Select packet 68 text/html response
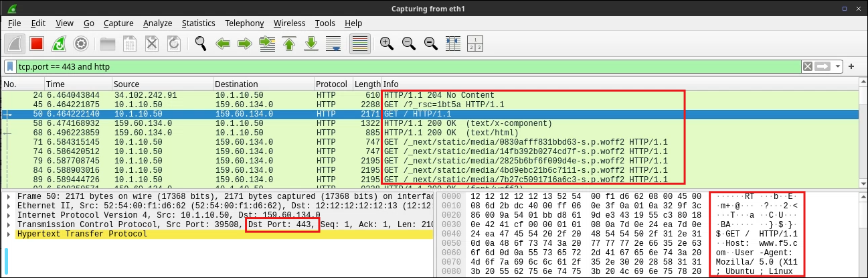Screen dimensions: 868x278 [x=432, y=133]
